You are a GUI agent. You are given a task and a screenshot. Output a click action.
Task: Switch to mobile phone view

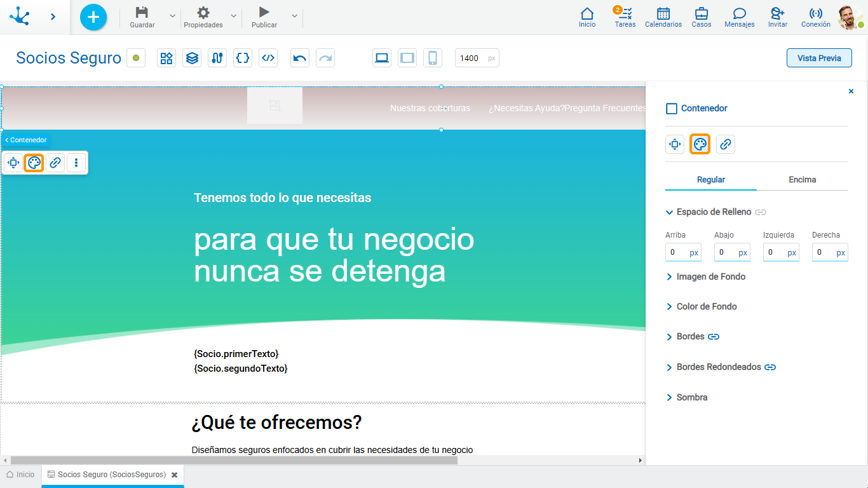point(433,58)
